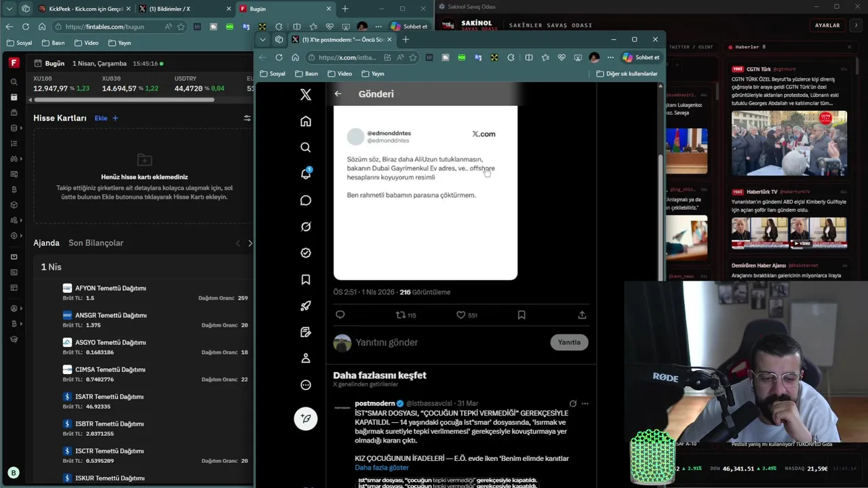
Task: Open X bookmarks icon in sidebar
Action: tap(306, 279)
